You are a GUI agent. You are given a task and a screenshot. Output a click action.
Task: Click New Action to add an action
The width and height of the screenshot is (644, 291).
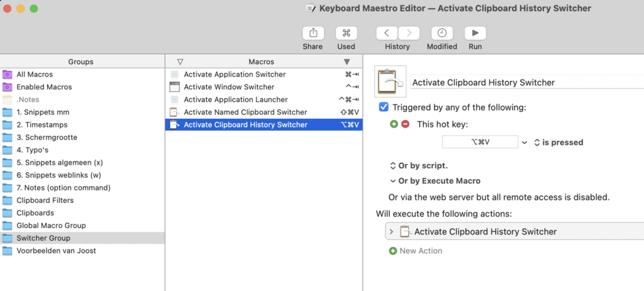click(420, 251)
